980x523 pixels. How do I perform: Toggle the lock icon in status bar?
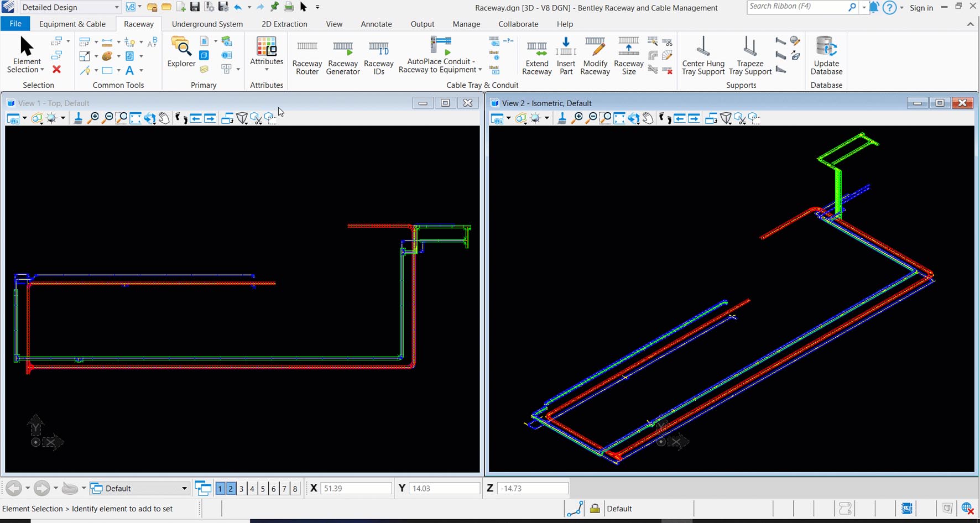point(595,509)
